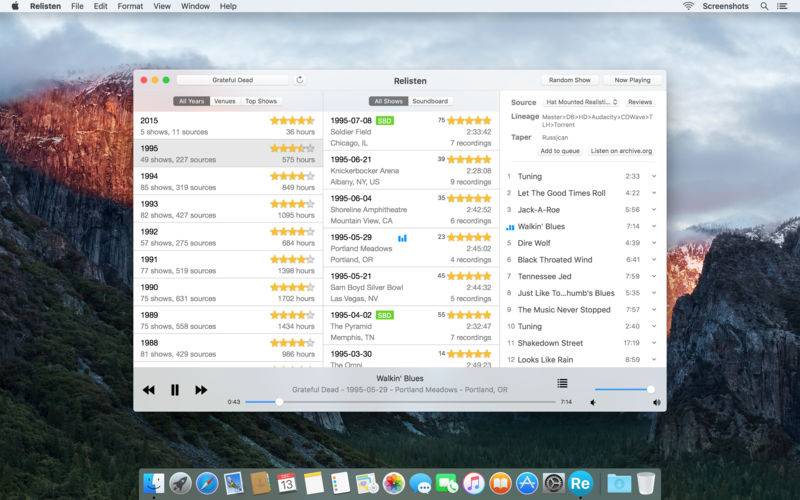Open Messages from the dock

(x=420, y=483)
